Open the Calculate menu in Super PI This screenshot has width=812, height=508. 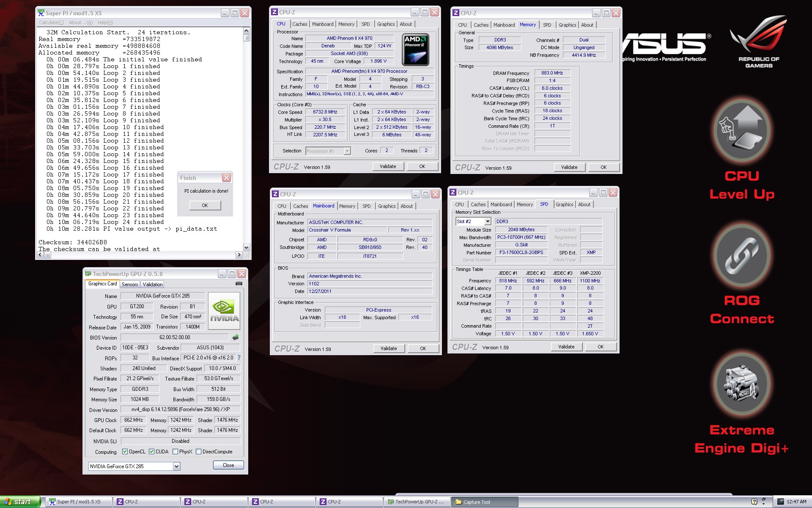coord(51,22)
